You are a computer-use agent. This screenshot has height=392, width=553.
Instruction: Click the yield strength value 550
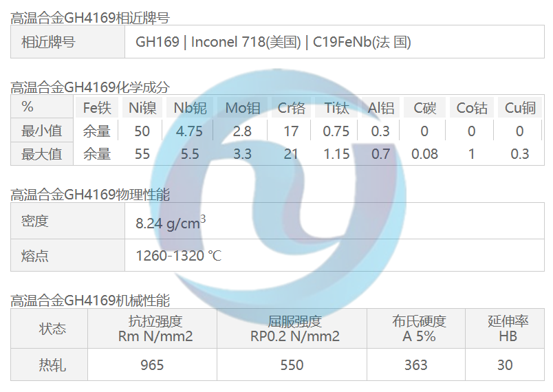(292, 365)
